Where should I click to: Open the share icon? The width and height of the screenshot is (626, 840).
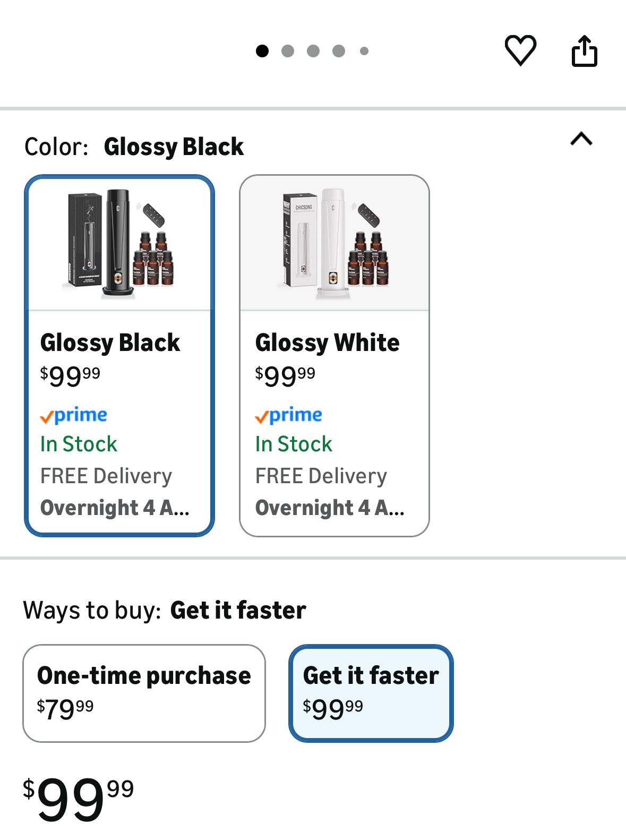[586, 50]
